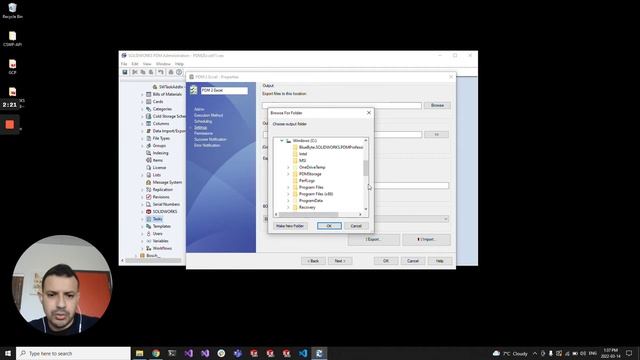This screenshot has height=360, width=640.
Task: Expand the Program Files (x86) folder
Action: click(x=288, y=194)
